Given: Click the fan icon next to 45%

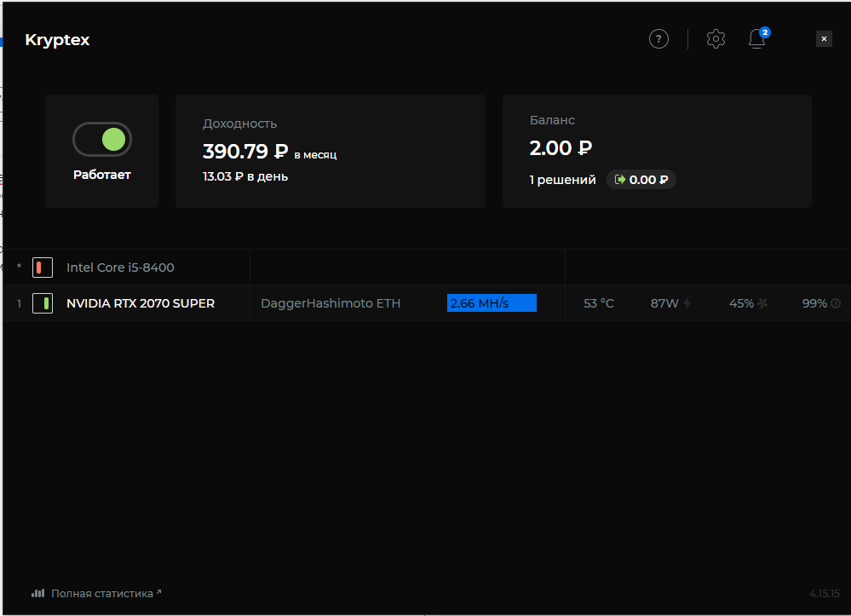Looking at the screenshot, I should (762, 303).
